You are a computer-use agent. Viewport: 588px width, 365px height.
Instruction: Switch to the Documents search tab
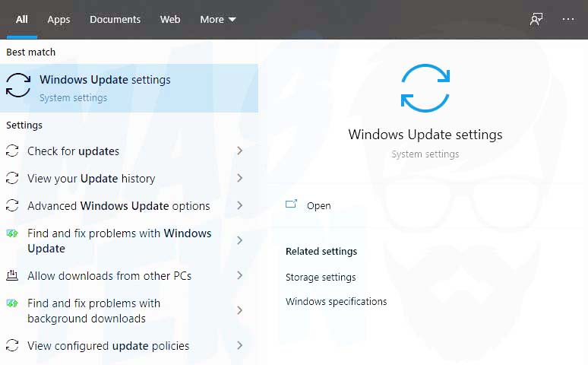pyautogui.click(x=115, y=19)
